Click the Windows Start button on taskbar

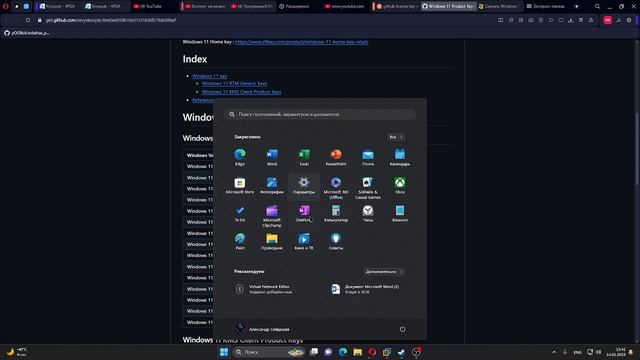pyautogui.click(x=224, y=352)
